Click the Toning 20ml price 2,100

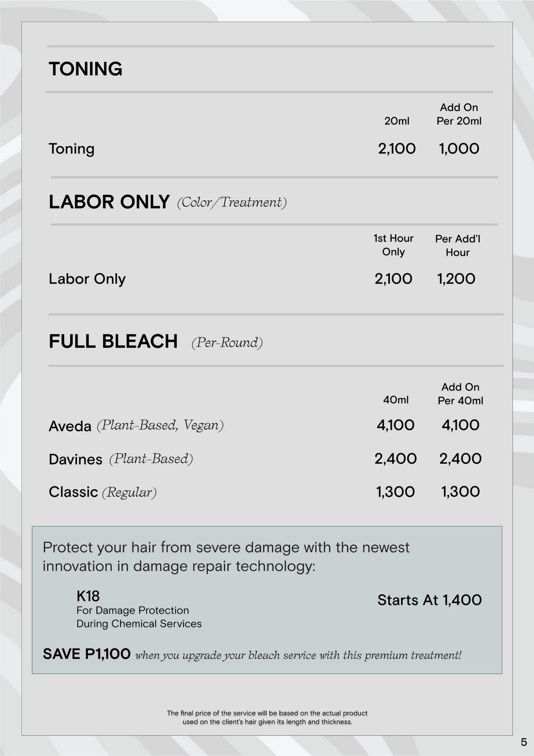coord(397,149)
